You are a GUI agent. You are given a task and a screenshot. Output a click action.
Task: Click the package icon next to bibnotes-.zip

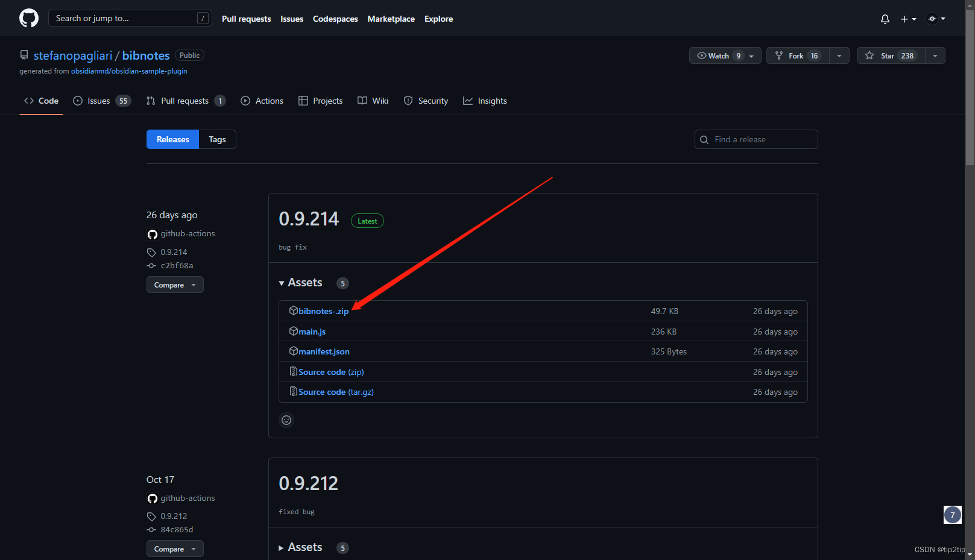point(294,310)
